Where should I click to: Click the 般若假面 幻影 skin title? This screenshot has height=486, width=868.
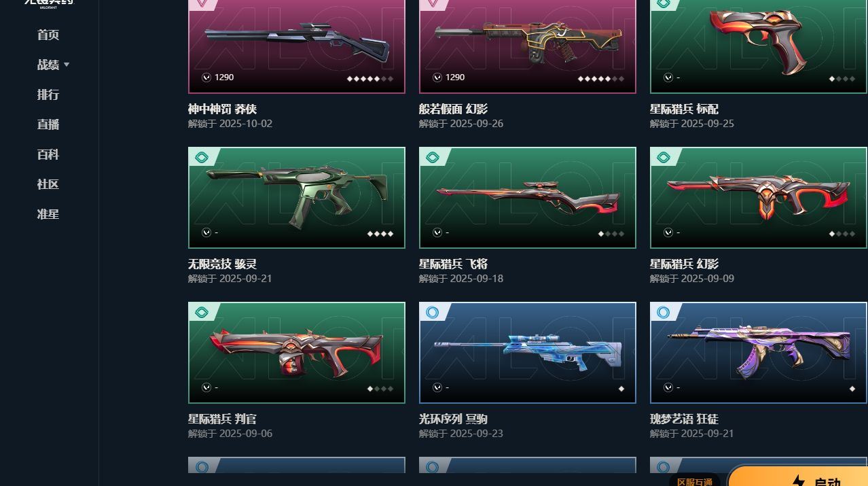pyautogui.click(x=453, y=109)
